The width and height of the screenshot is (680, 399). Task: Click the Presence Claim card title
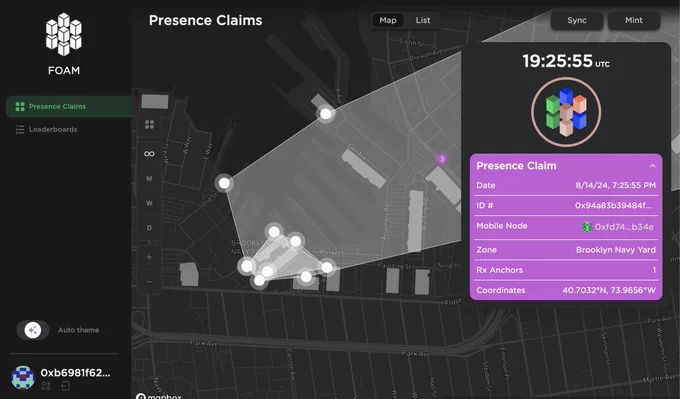tap(516, 166)
